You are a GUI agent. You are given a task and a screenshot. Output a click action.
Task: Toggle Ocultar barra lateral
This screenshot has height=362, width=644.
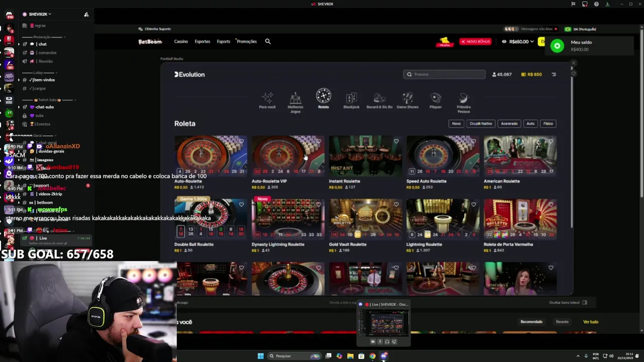click(568, 303)
